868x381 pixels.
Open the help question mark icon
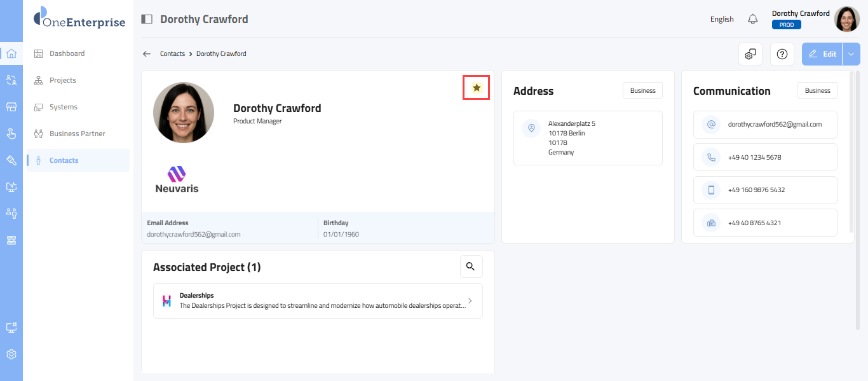click(782, 54)
